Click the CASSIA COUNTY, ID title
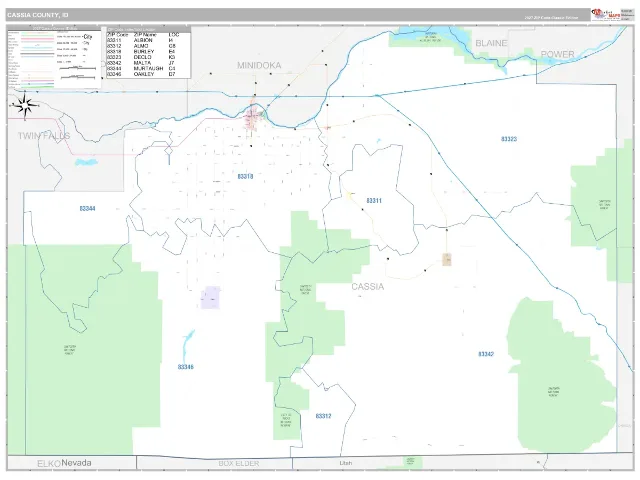 (38, 15)
